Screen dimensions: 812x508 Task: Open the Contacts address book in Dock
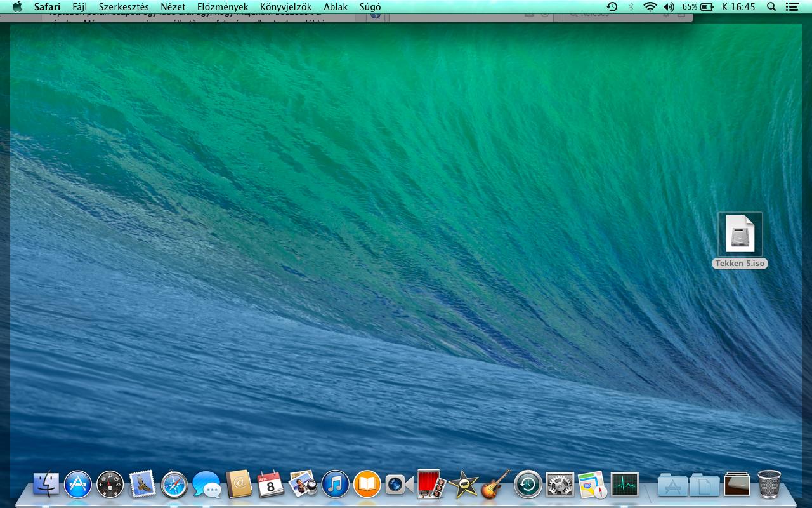(239, 485)
